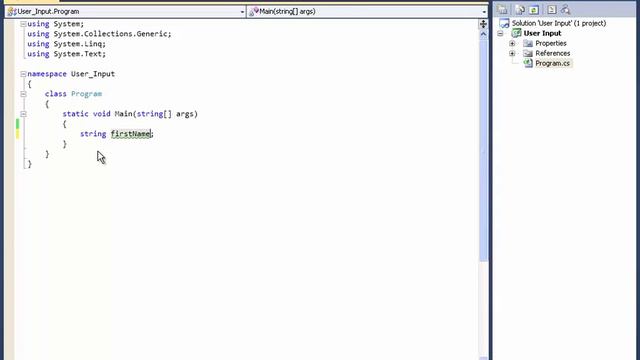
Task: Select Solution 'User Input' (1 project) row
Action: (x=559, y=23)
